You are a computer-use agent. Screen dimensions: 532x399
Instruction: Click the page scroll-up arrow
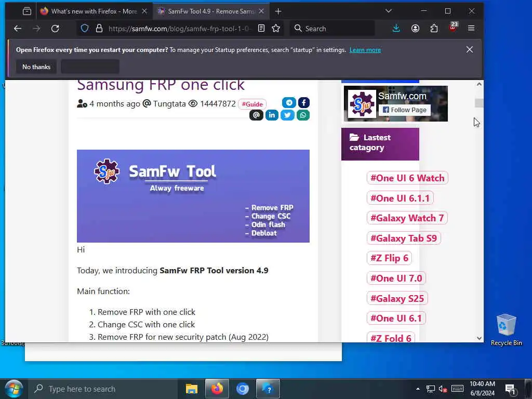479,84
